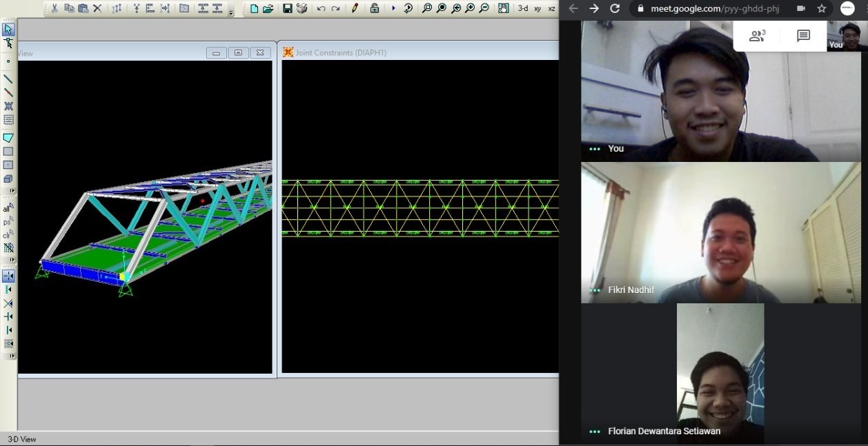Screen dimensions: 868x446
Task: Expand the draw tools sidebar overflow arrow
Action: (x=12, y=191)
